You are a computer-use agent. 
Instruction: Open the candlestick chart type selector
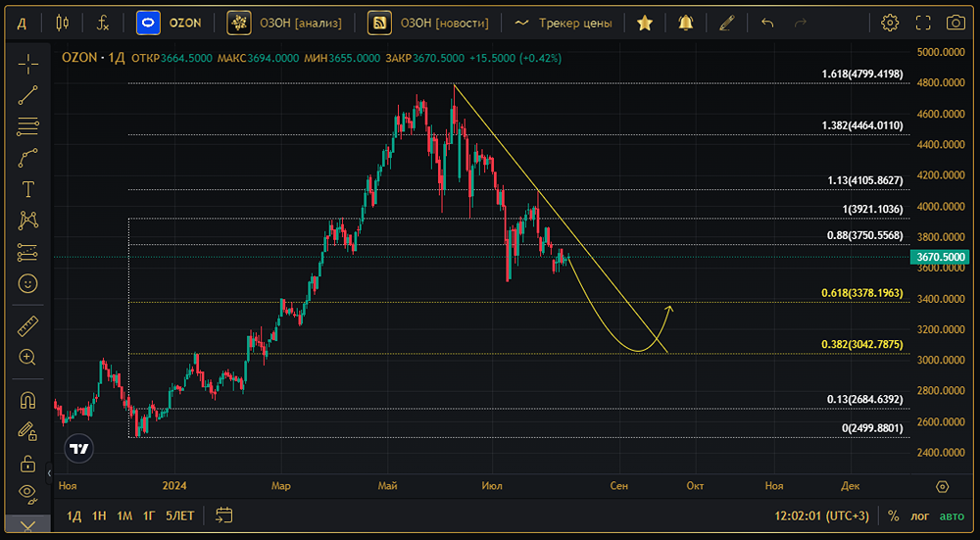(x=63, y=24)
